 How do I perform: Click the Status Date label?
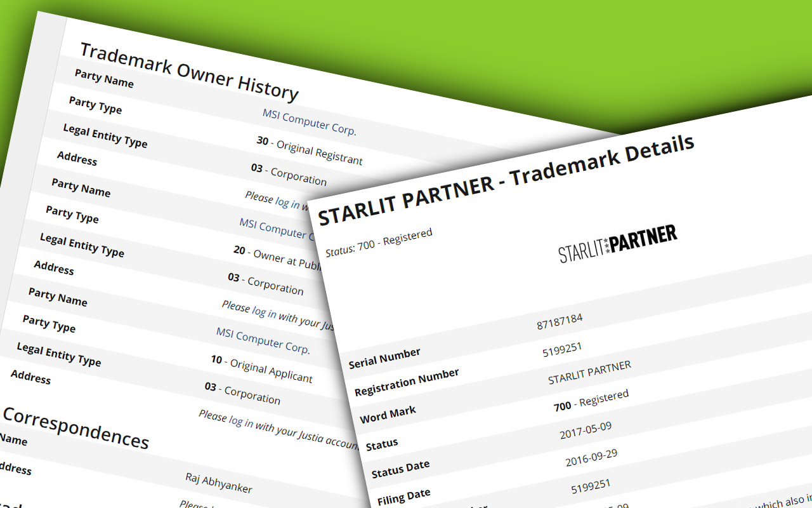(400, 469)
